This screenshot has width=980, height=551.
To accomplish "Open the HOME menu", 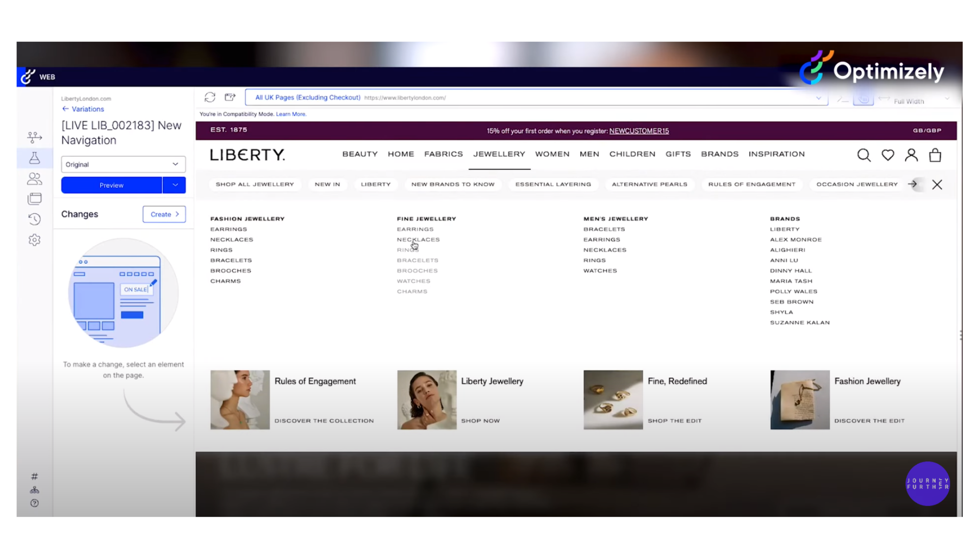I will click(401, 154).
